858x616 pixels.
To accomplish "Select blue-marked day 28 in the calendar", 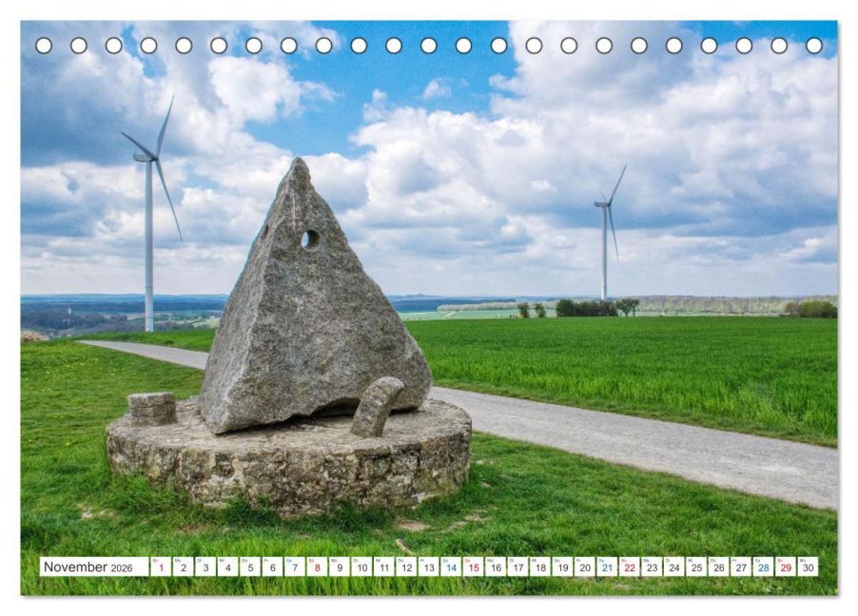I will pos(763,568).
